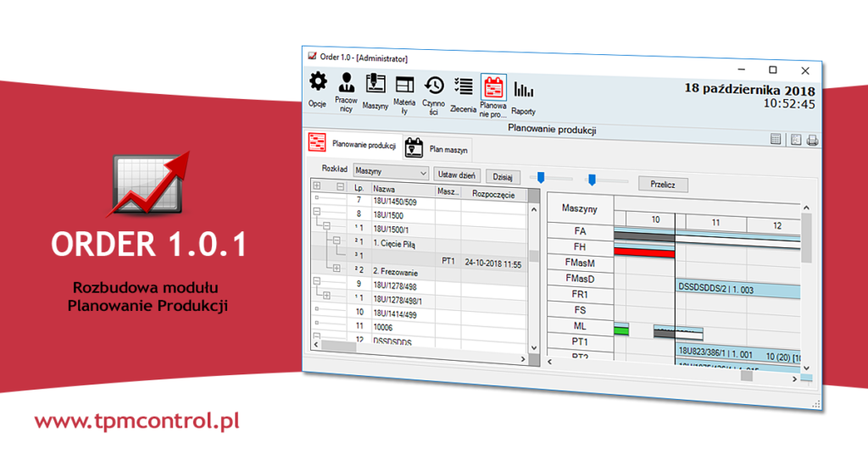Select the 1. Cięcie Piłą operation
This screenshot has width=868, height=454.
[393, 244]
